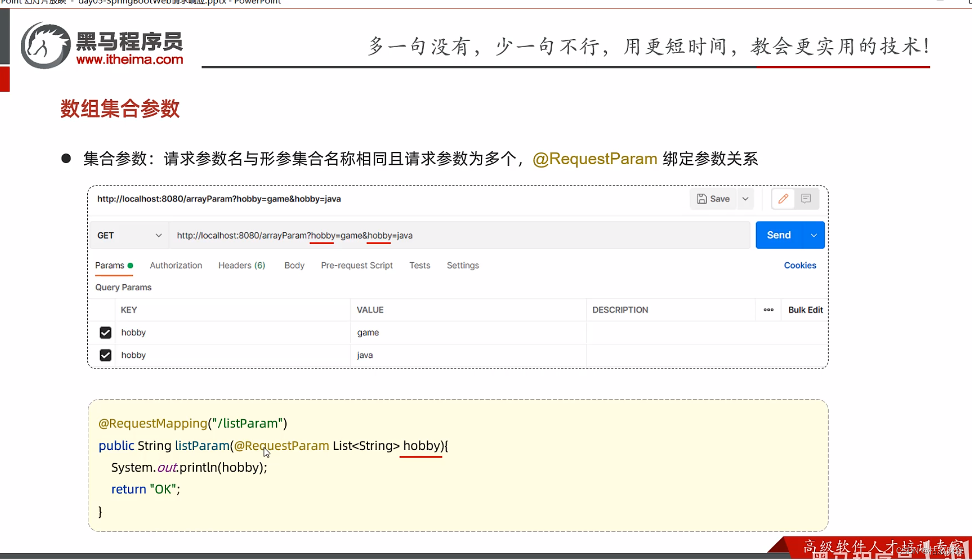Click the pencil edit icon next to Save
The height and width of the screenshot is (560, 972).
pos(783,198)
